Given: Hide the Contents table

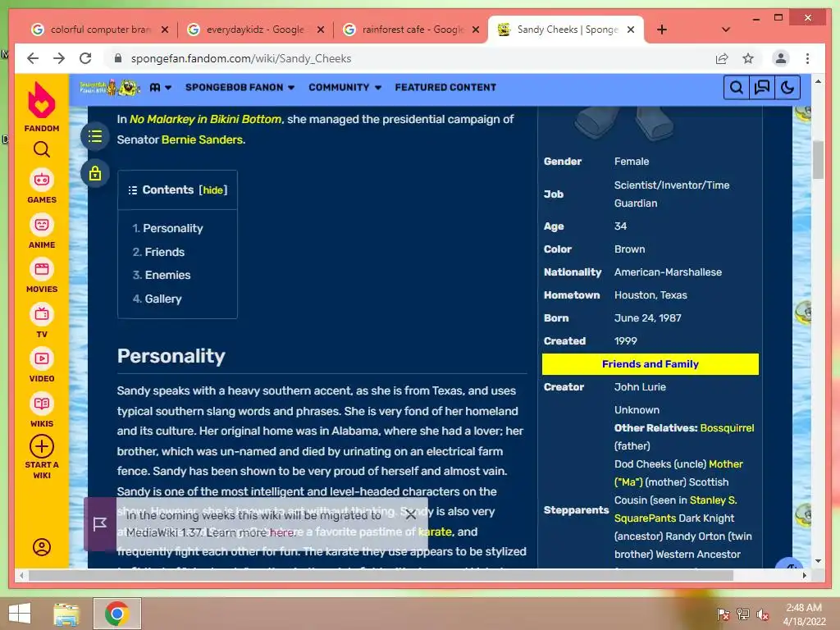Looking at the screenshot, I should [212, 189].
